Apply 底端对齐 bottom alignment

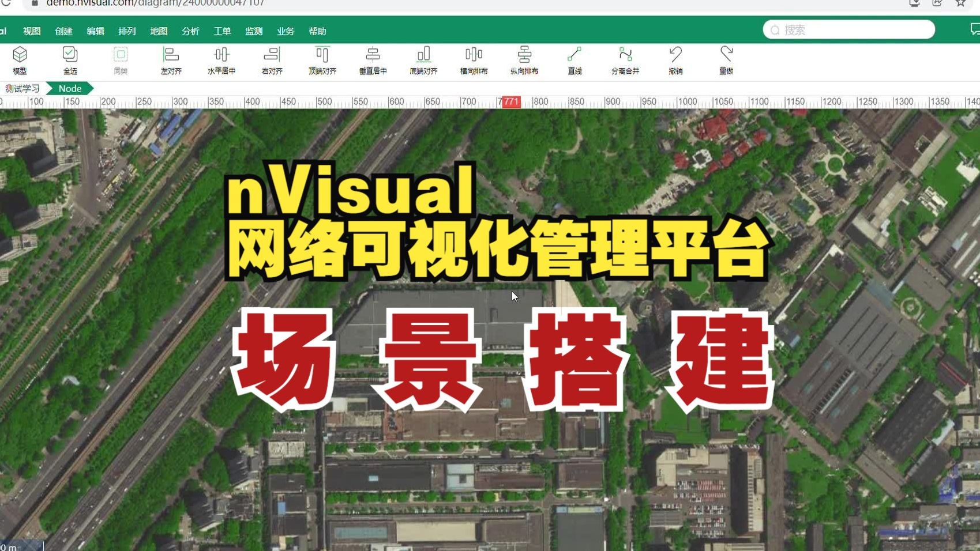(423, 60)
